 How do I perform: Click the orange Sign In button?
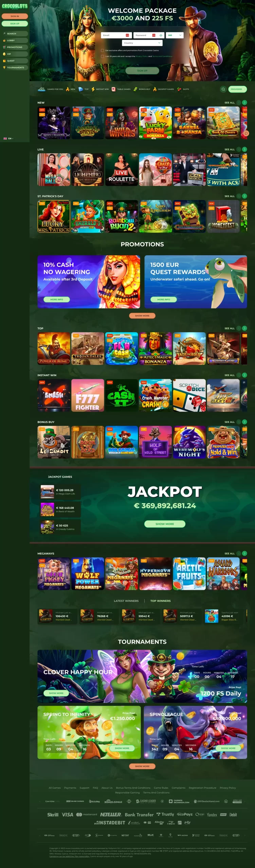15,16
